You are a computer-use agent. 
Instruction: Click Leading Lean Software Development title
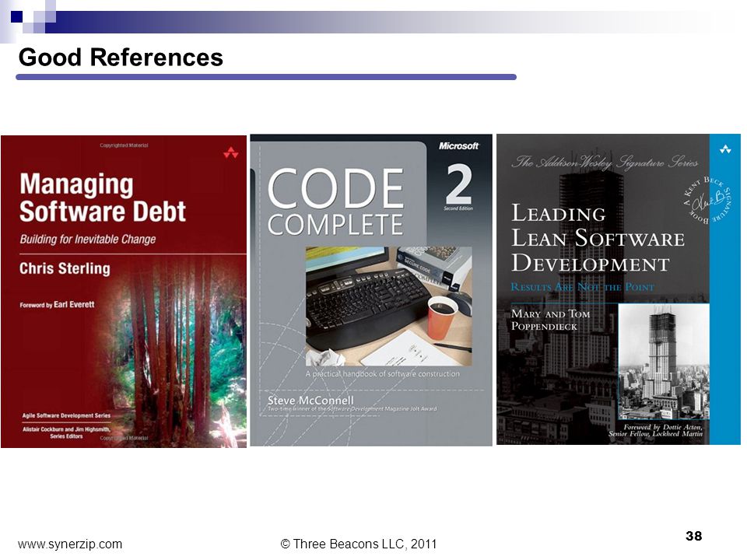click(x=598, y=238)
